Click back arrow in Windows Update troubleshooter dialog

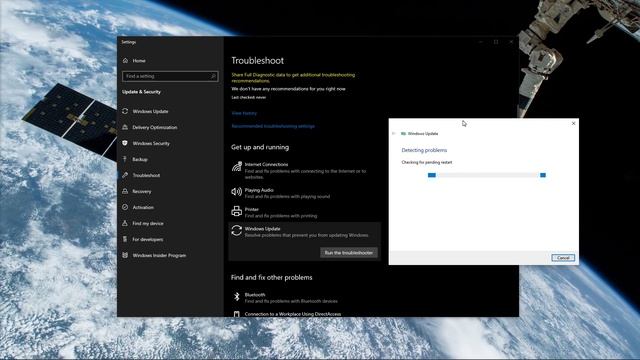point(394,133)
